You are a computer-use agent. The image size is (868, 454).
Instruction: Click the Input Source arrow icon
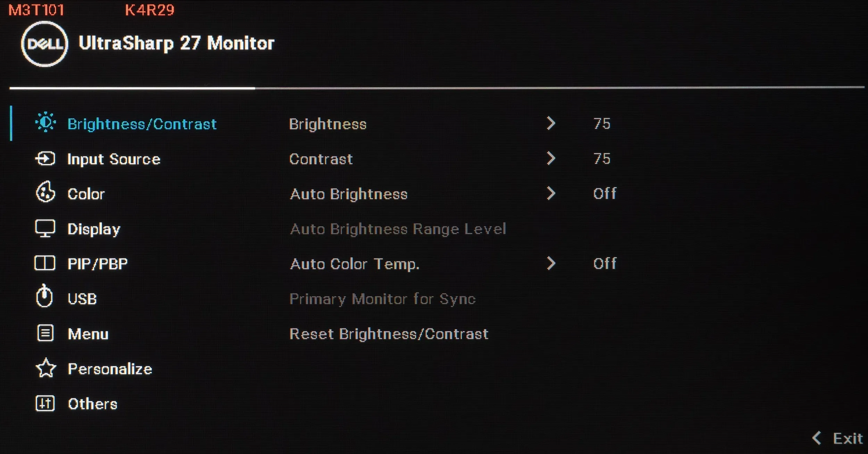[x=45, y=159]
